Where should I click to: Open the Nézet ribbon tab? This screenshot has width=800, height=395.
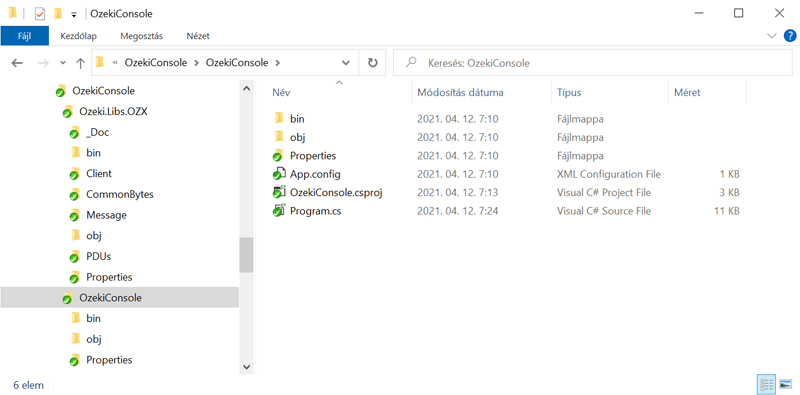[x=198, y=36]
